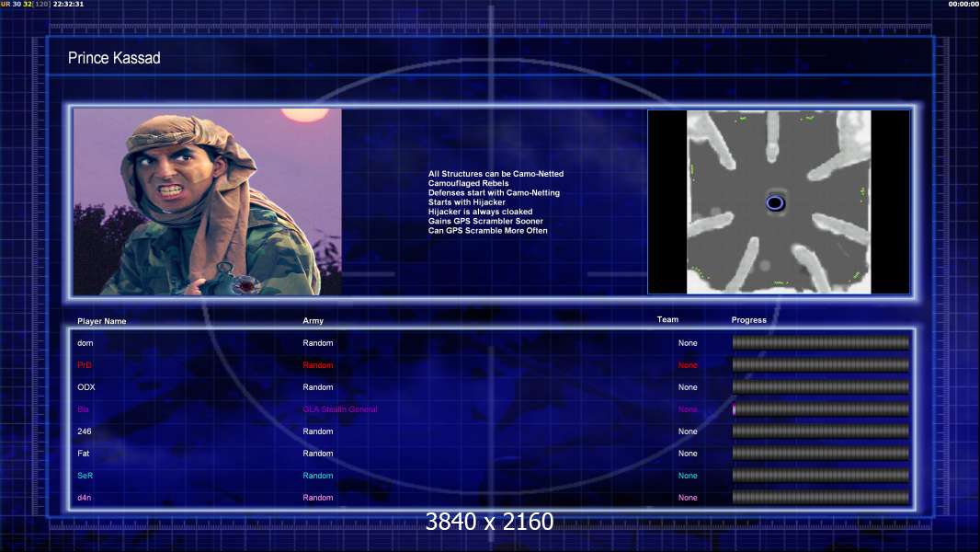The height and width of the screenshot is (552, 980).
Task: Click the None team value for ODX
Action: coord(688,387)
